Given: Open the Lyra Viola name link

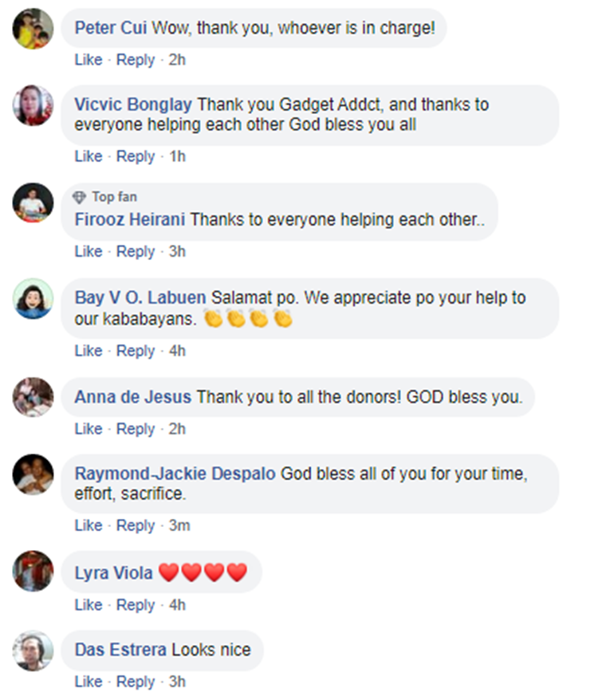Looking at the screenshot, I should click(113, 573).
